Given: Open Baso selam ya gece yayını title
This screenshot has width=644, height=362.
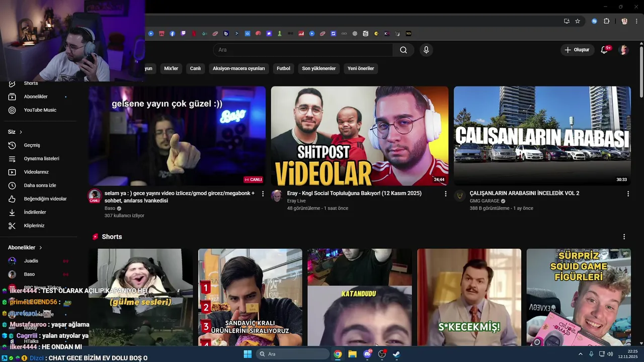Looking at the screenshot, I should (180, 197).
